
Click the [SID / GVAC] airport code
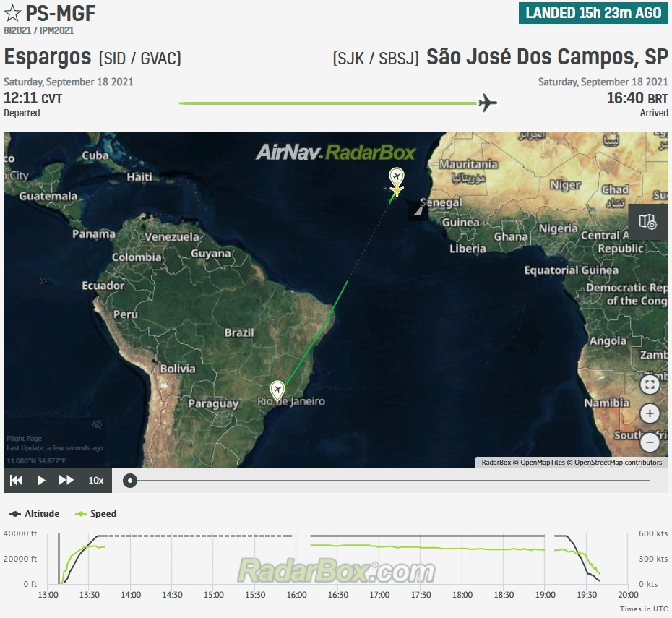pyautogui.click(x=140, y=59)
